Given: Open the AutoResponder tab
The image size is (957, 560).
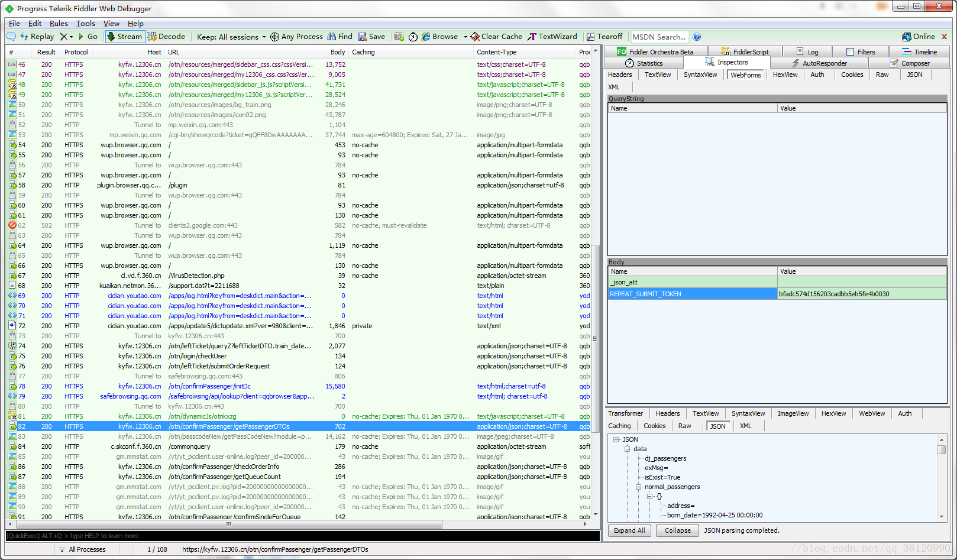Looking at the screenshot, I should tap(819, 63).
